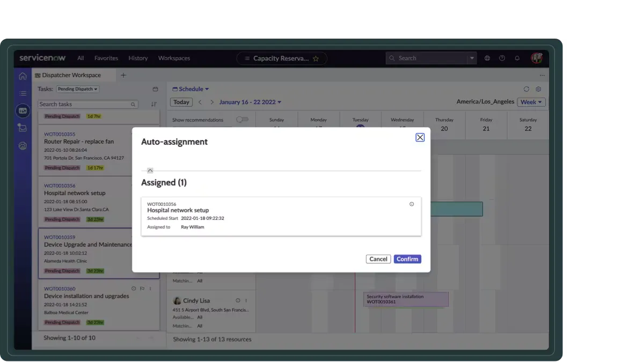Open the January 16 - 22 2022 date picker
Image resolution: width=644 pixels, height=362 pixels.
tap(251, 102)
